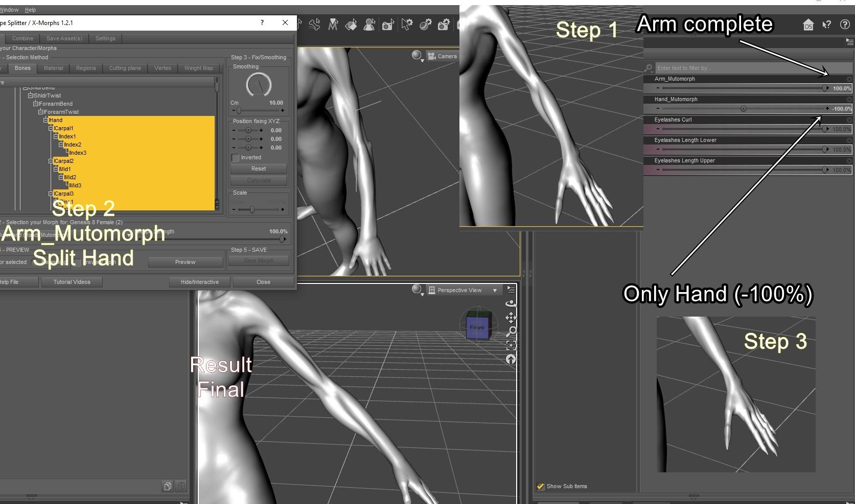Collapse the lShldrTwist bone node

pos(30,96)
